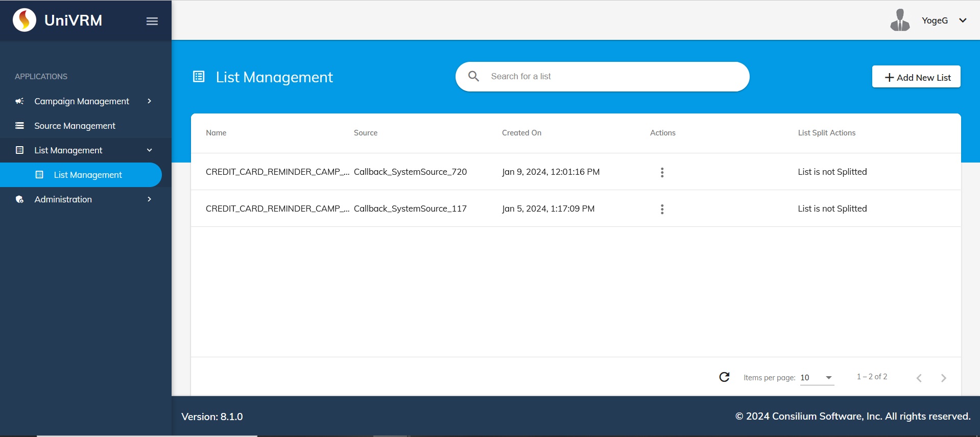Open actions menu for Callback_SystemSource_117 row
The width and height of the screenshot is (980, 437).
[x=662, y=209]
